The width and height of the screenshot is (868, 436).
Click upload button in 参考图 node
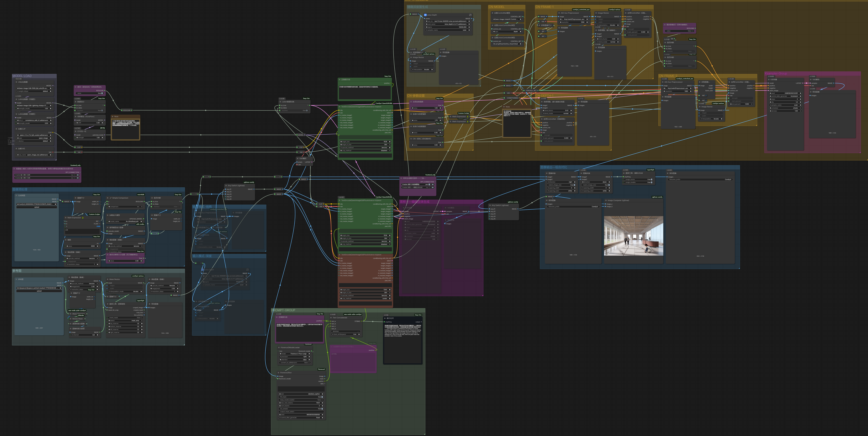coord(39,291)
